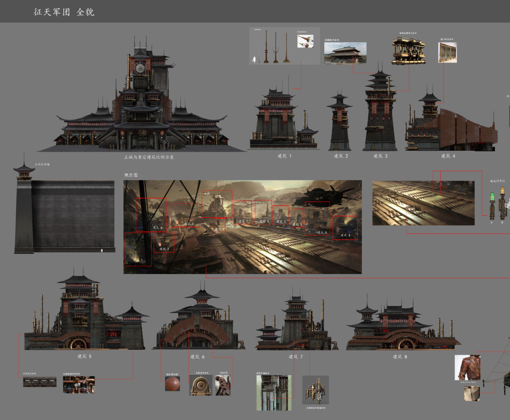Click the 概念图 heading above the painting
Image resolution: width=510 pixels, height=420 pixels.
[x=131, y=175]
